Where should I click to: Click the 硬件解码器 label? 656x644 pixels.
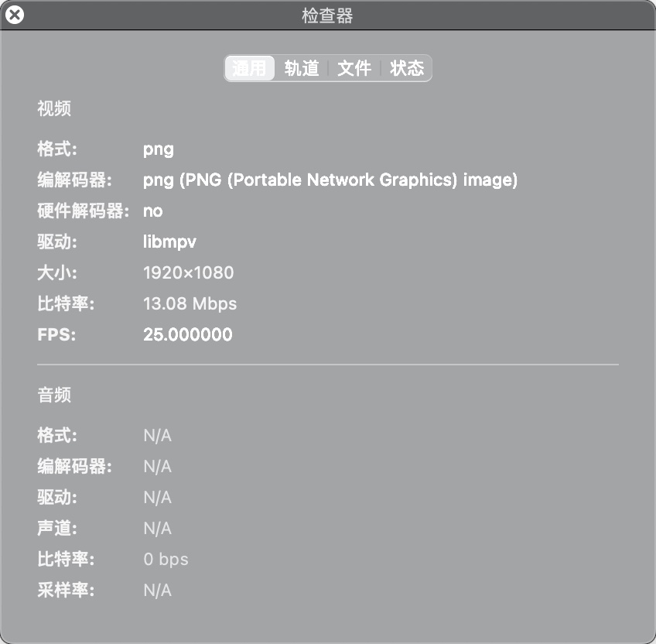83,211
